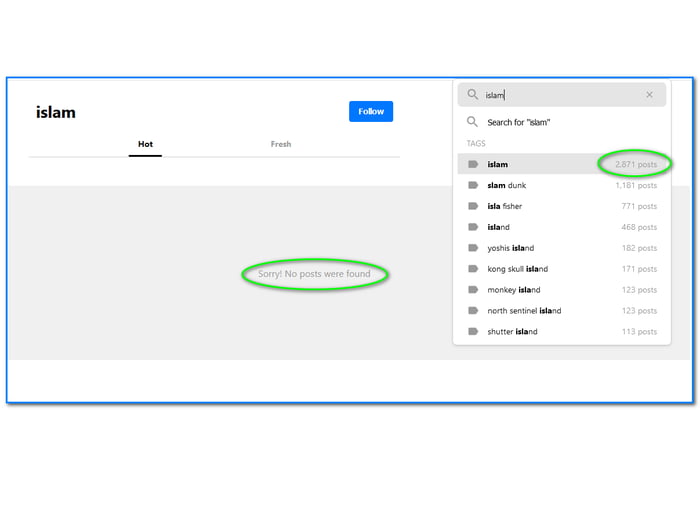Choose the islam tag suggestion
The width and height of the screenshot is (700, 505).
point(498,164)
